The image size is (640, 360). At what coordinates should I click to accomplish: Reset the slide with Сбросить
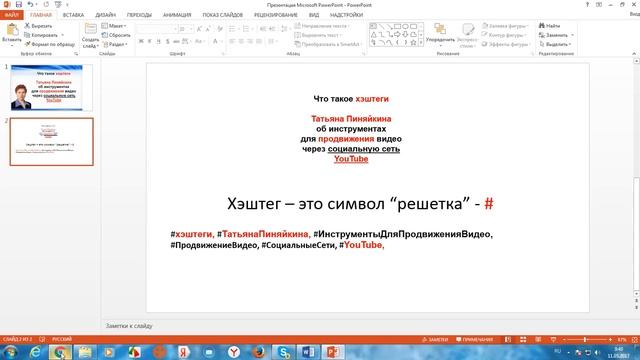click(116, 35)
